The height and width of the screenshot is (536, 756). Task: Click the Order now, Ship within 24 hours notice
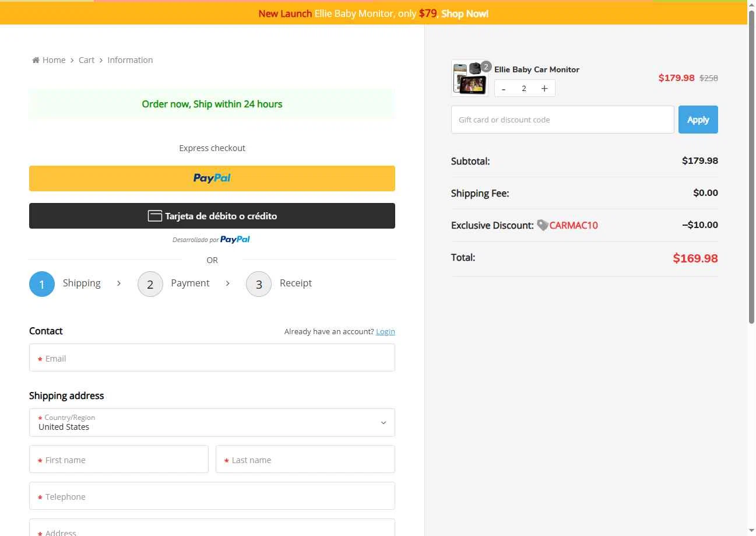pyautogui.click(x=212, y=104)
